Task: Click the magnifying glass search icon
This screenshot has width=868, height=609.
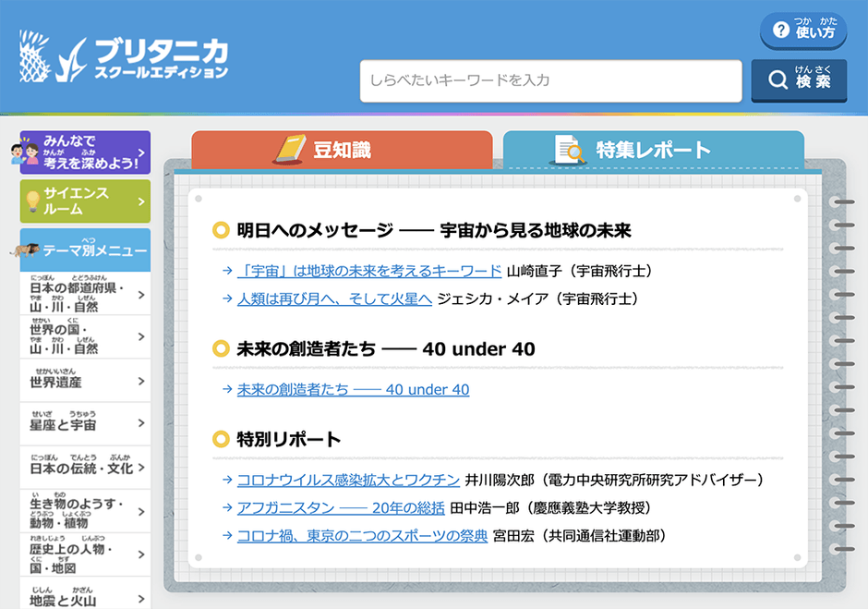Action: click(x=778, y=79)
